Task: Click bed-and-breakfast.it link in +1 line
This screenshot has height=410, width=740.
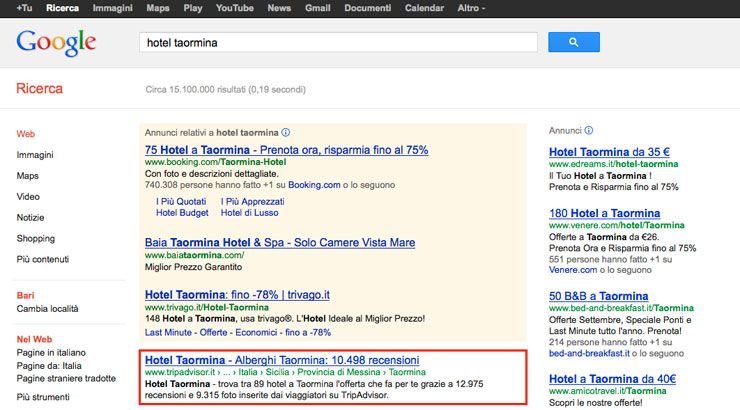Action: (589, 353)
